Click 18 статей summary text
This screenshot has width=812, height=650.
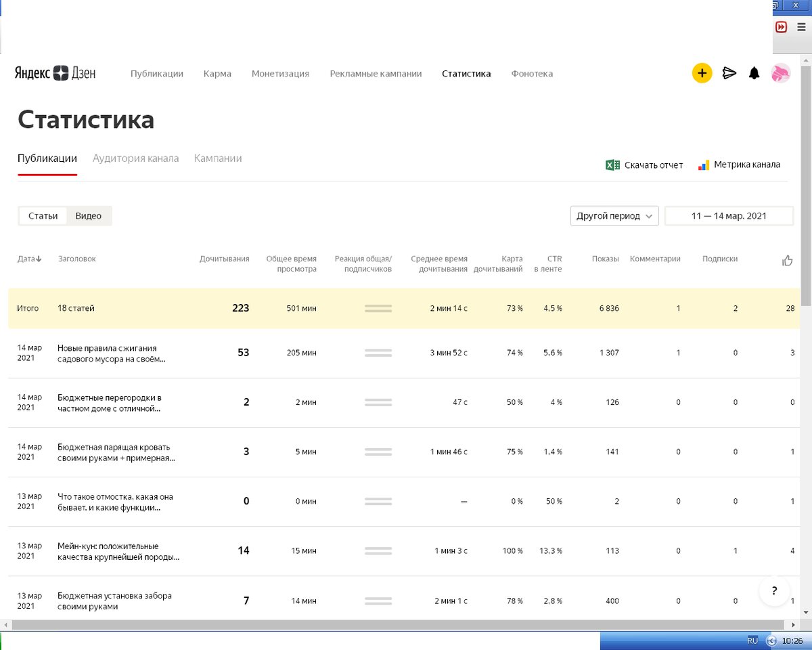(76, 308)
